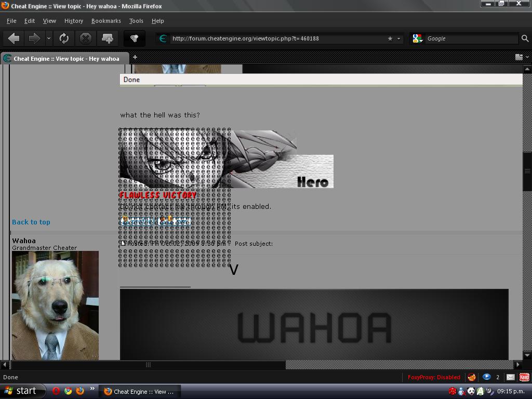Open the Windows start menu

(22, 391)
